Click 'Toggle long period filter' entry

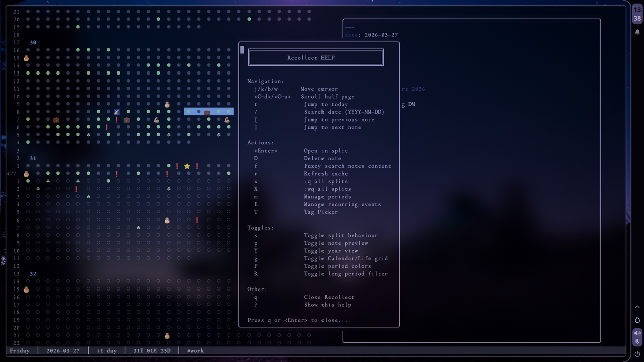[x=346, y=274]
